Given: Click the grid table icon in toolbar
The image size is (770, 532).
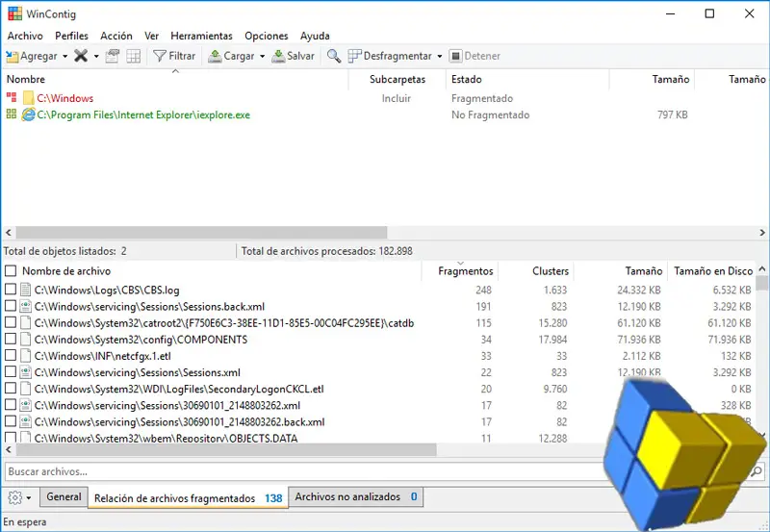Looking at the screenshot, I should point(134,56).
